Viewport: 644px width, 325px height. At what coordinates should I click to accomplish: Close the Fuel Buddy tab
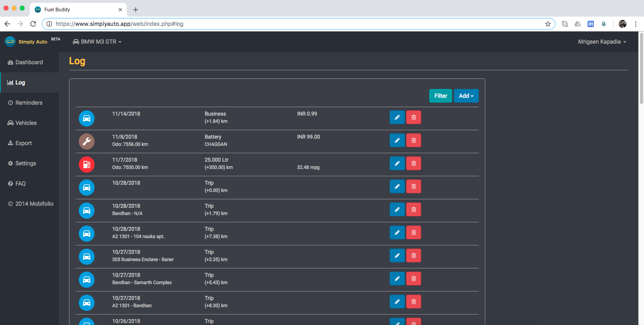120,10
